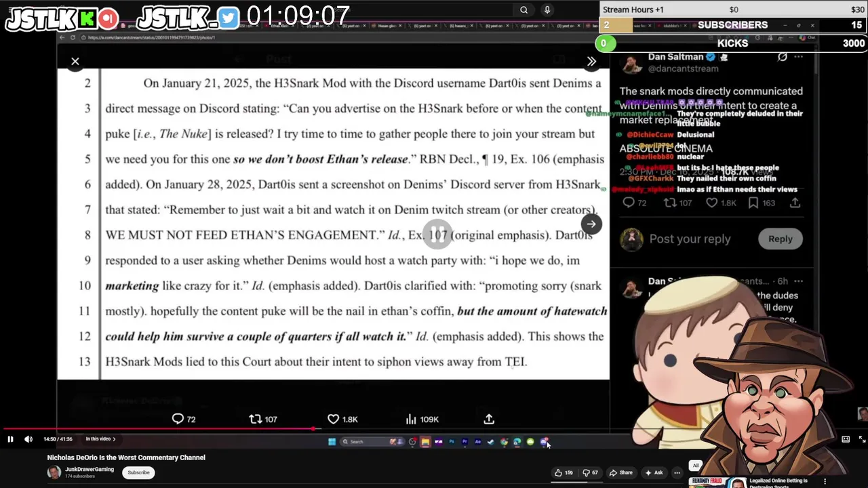Click the Grok icon beside Dan Saltman's name
868x488 pixels.
pyautogui.click(x=783, y=57)
